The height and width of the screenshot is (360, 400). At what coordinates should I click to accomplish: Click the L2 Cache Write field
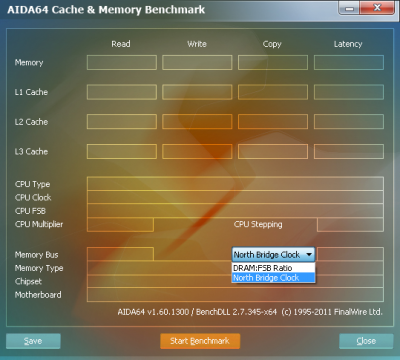click(197, 122)
